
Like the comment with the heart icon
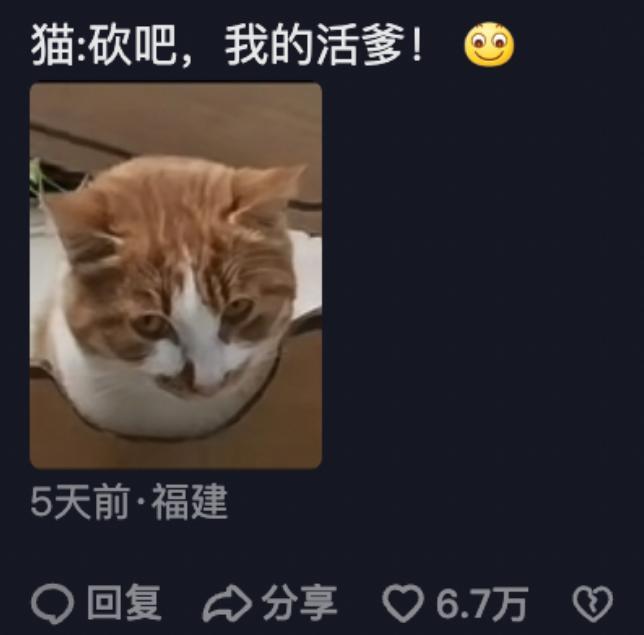coord(403,603)
